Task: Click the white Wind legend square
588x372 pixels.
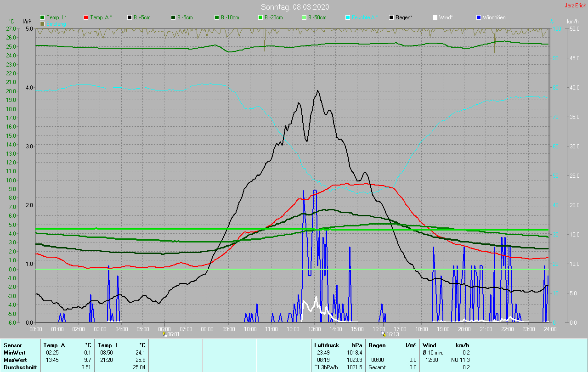Action: [435, 17]
